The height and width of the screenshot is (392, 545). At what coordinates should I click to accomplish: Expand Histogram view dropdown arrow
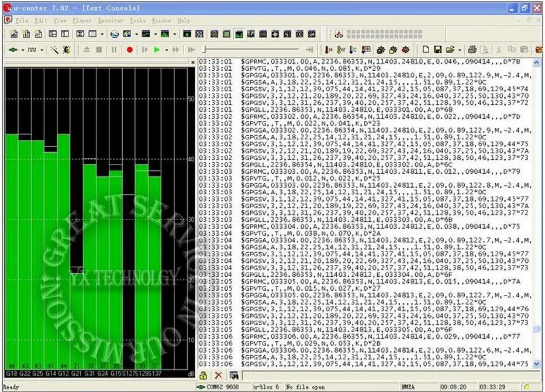pos(174,34)
